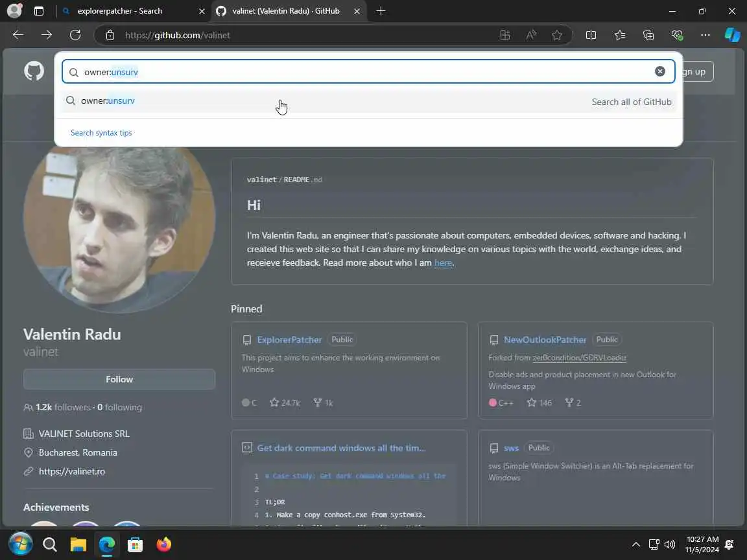Open split screen view icon

(591, 35)
